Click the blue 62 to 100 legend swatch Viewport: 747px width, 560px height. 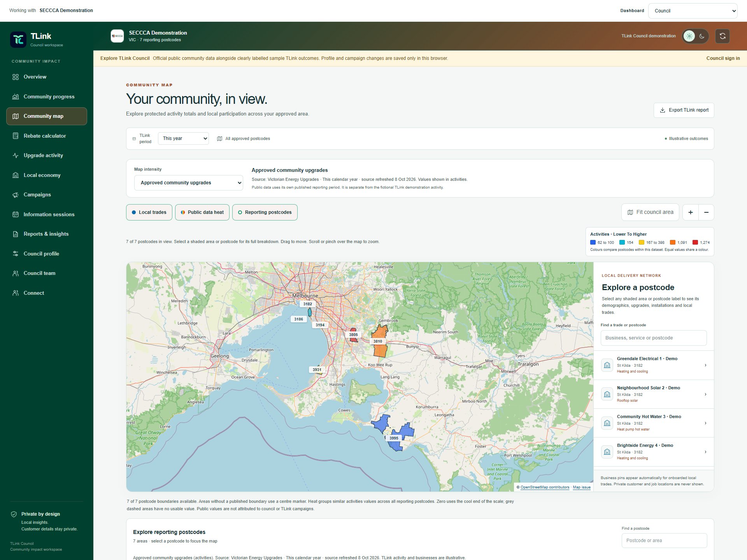[x=593, y=242]
